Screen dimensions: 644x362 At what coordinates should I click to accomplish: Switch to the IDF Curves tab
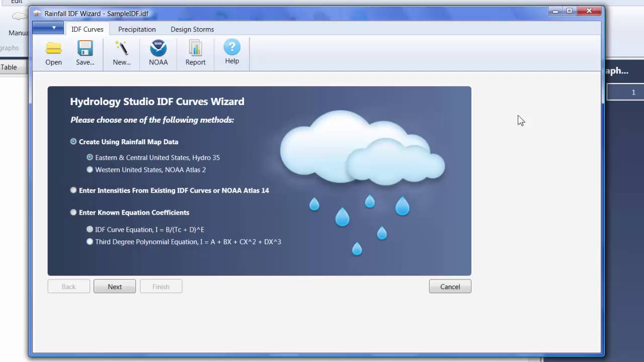point(88,29)
